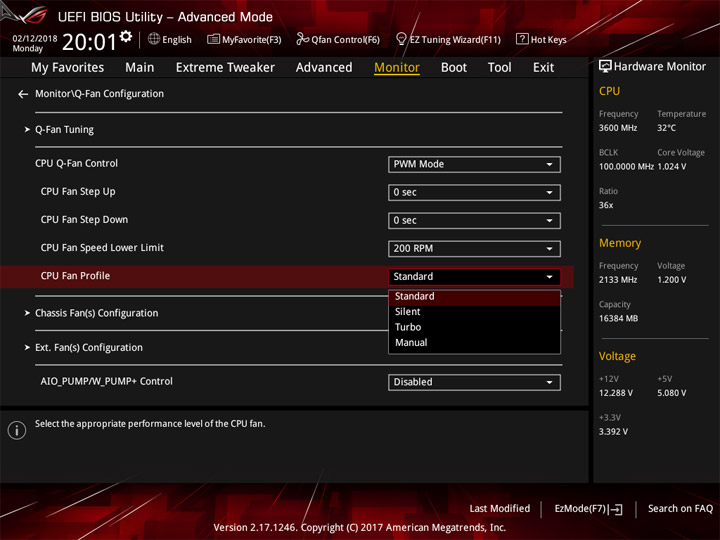Click the MyFavorite list icon
This screenshot has height=540, width=720.
pos(213,39)
